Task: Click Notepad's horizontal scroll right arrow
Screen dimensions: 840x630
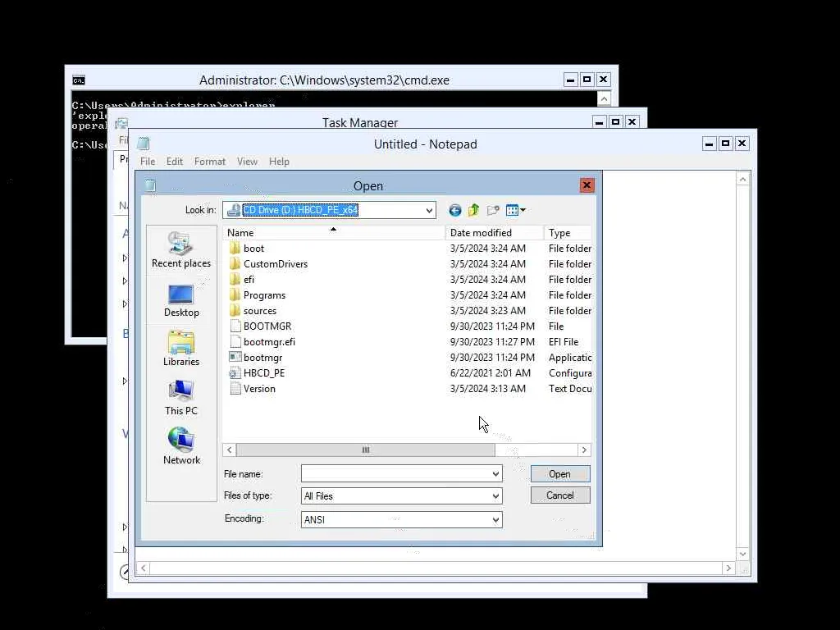Action: point(728,568)
